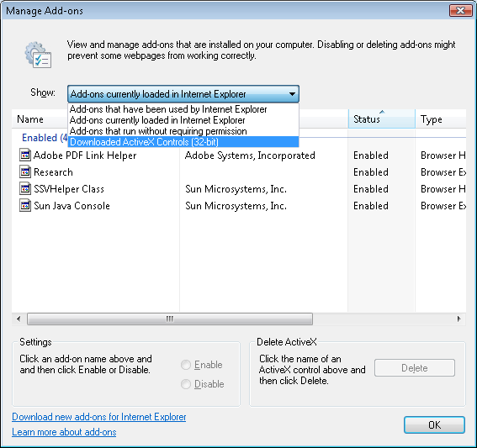
Task: Click the type cell of Sun Java Console row
Action: coord(443,206)
